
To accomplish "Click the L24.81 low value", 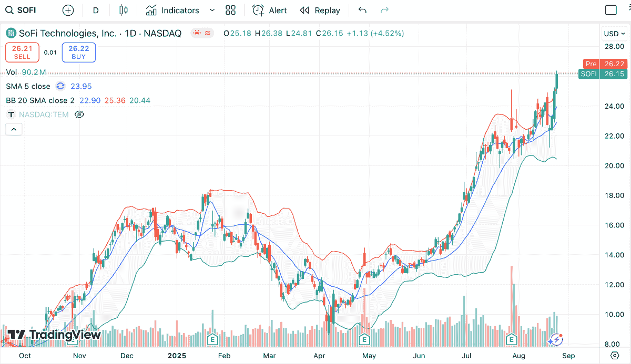I will coord(299,33).
